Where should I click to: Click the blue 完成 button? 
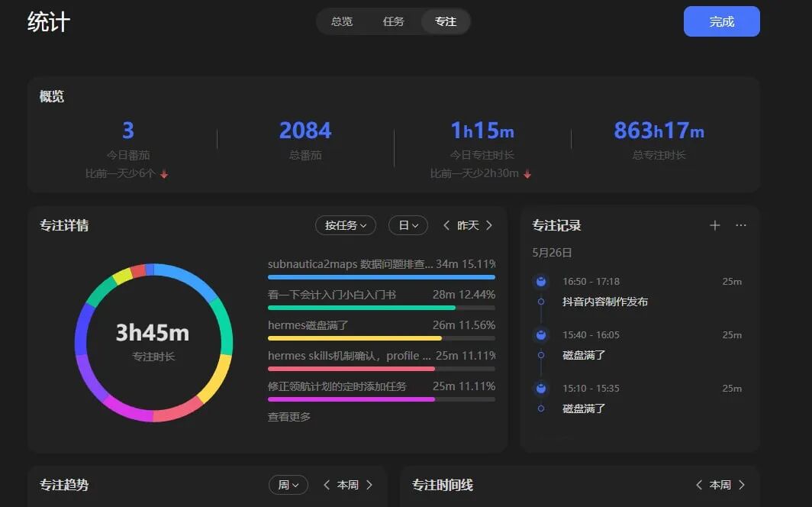coord(721,21)
